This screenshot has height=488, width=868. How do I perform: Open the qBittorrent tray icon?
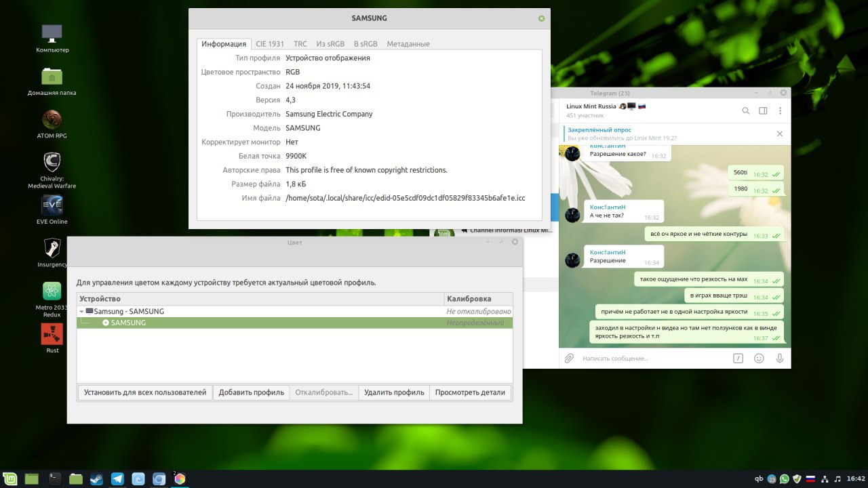(759, 479)
